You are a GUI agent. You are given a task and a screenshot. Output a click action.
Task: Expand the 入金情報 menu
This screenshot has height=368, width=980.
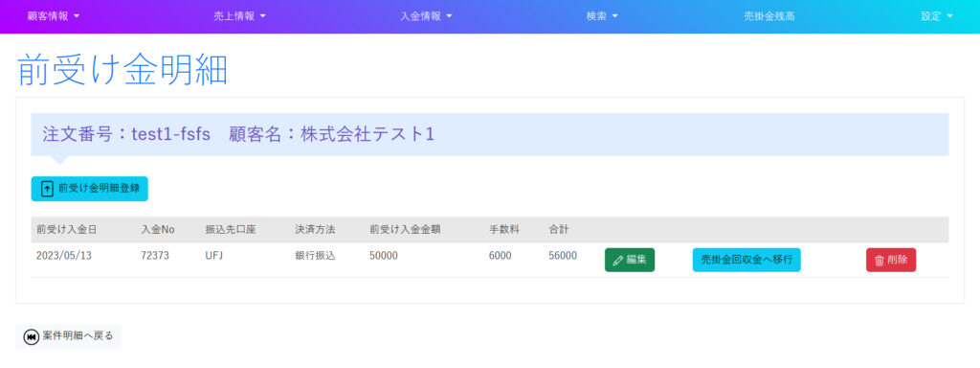click(426, 17)
